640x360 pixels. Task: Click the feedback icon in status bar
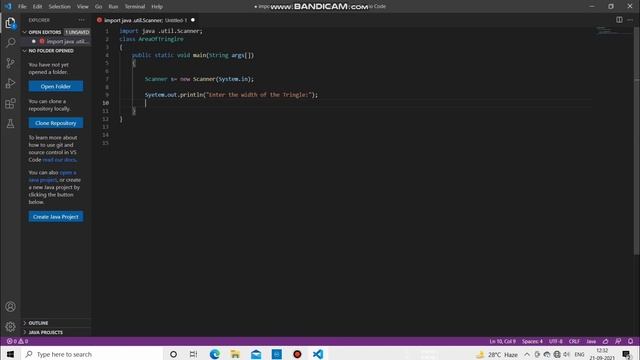click(x=618, y=341)
